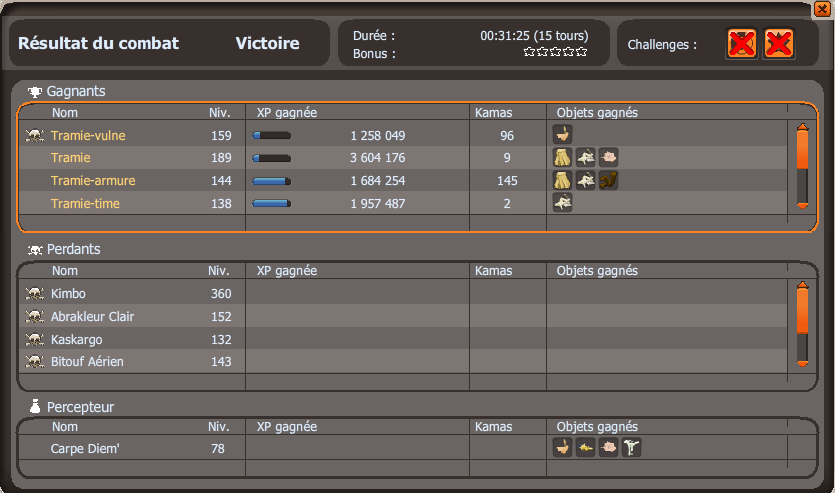Click Kimbo's level 360

click(221, 294)
